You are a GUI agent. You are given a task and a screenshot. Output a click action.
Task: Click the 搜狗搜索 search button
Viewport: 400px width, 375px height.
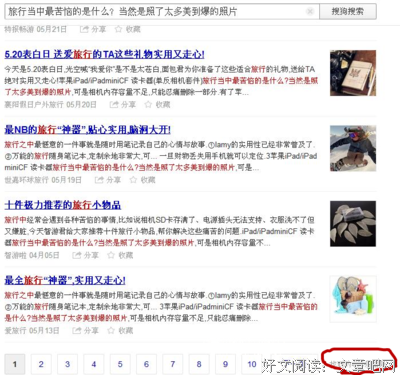pos(348,12)
